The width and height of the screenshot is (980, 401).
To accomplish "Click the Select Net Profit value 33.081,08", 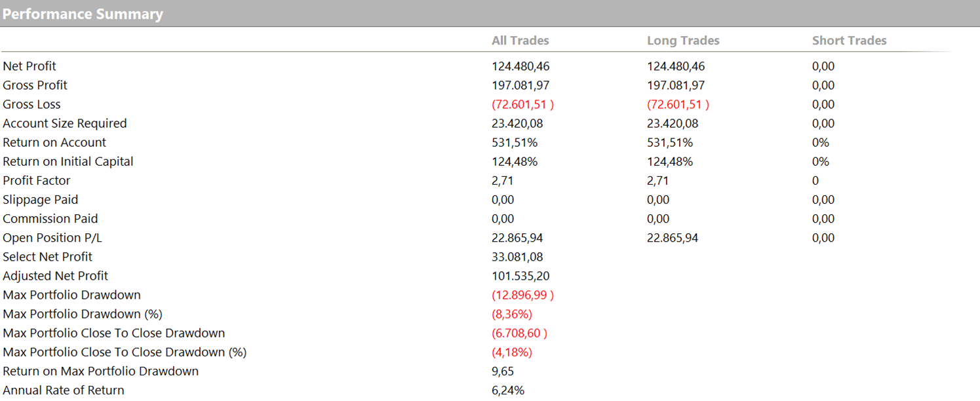I will pos(517,257).
